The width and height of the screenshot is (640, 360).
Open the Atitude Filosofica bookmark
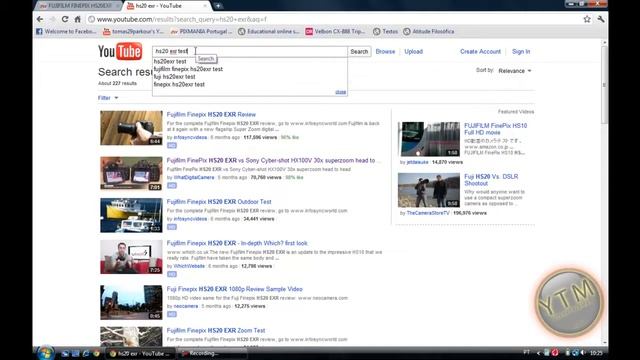coord(429,31)
